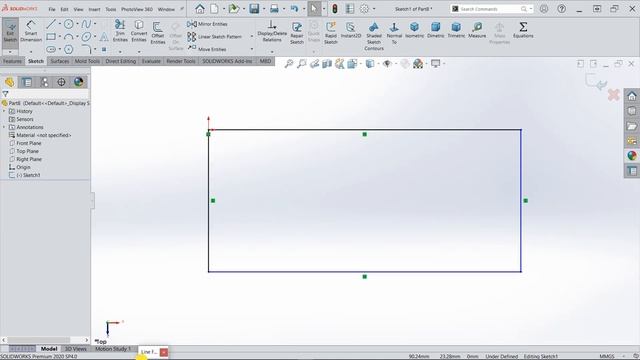Screen dimensions: 640x360
Task: Toggle Instant2D
Action: click(351, 30)
